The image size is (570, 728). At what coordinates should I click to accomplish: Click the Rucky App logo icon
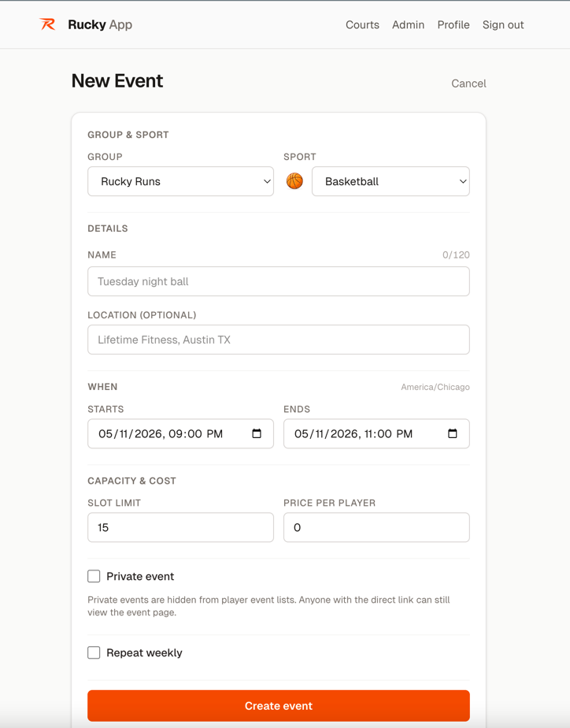click(x=47, y=24)
